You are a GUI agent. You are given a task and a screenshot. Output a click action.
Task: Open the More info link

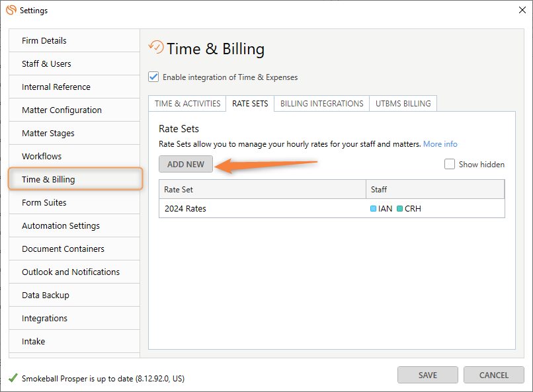(x=440, y=144)
